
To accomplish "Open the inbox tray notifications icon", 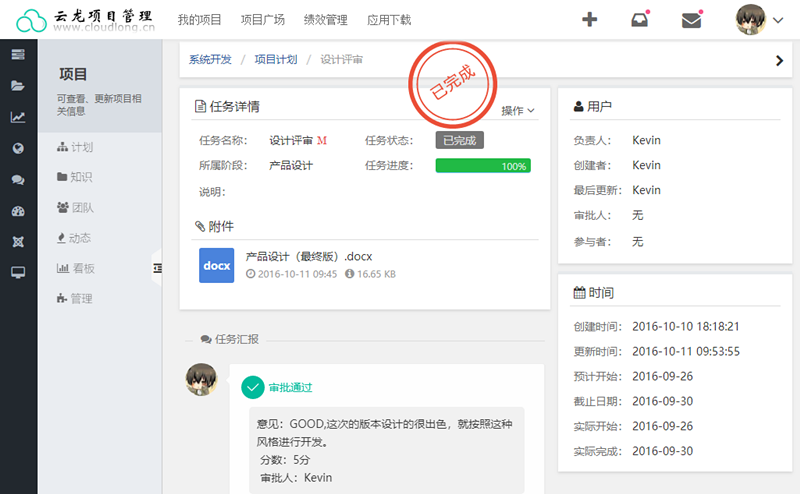I will tap(639, 20).
